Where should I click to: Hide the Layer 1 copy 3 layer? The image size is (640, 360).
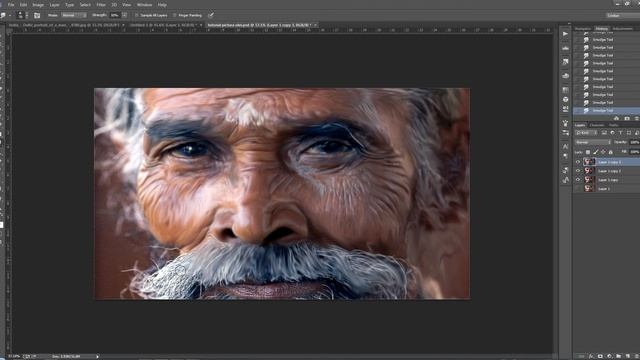click(x=578, y=162)
